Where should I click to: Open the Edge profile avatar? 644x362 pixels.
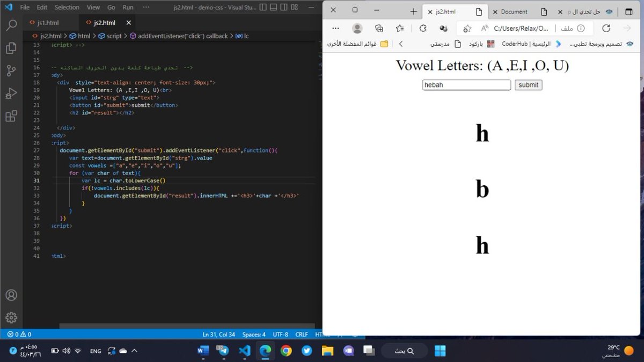tap(357, 28)
